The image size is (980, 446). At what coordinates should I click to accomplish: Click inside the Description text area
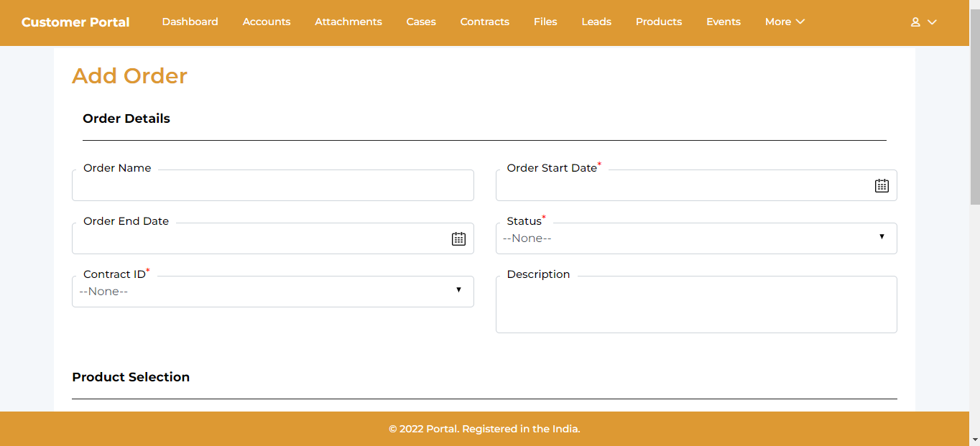click(x=695, y=306)
